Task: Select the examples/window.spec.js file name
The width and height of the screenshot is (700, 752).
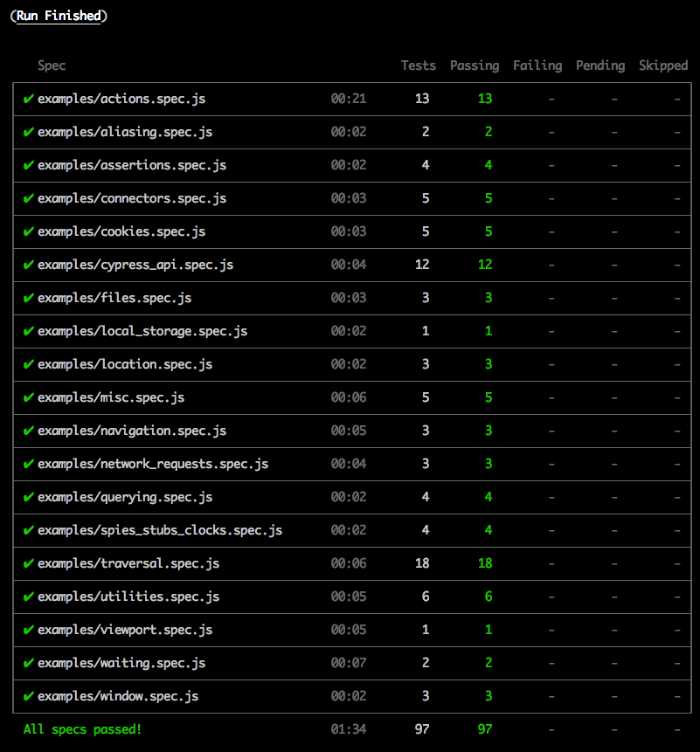Action: (118, 696)
